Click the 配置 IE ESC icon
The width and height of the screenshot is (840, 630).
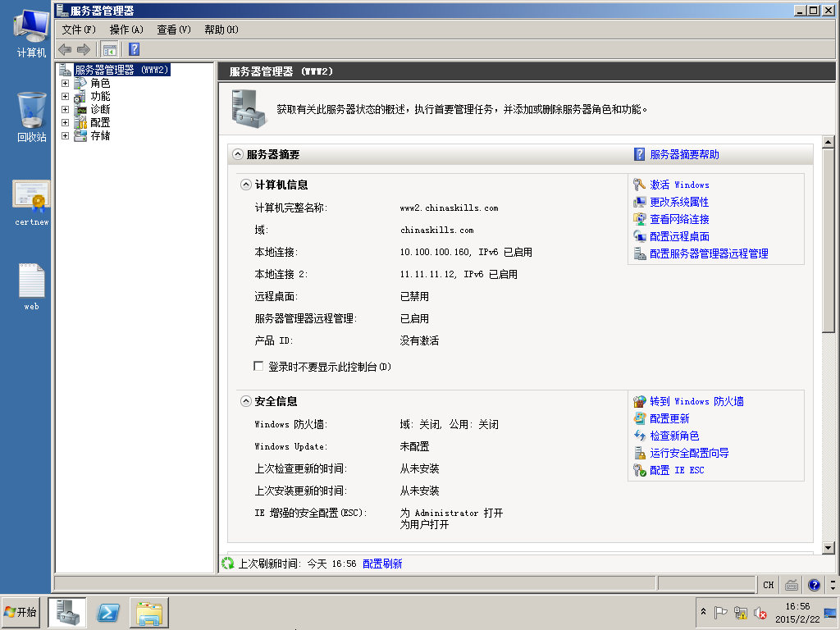tap(639, 470)
